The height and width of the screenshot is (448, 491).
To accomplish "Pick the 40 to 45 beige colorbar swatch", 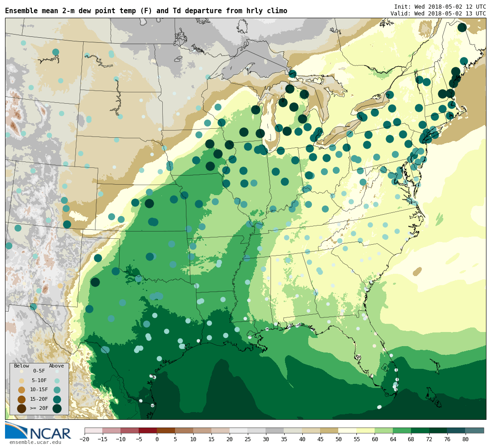I will click(311, 430).
